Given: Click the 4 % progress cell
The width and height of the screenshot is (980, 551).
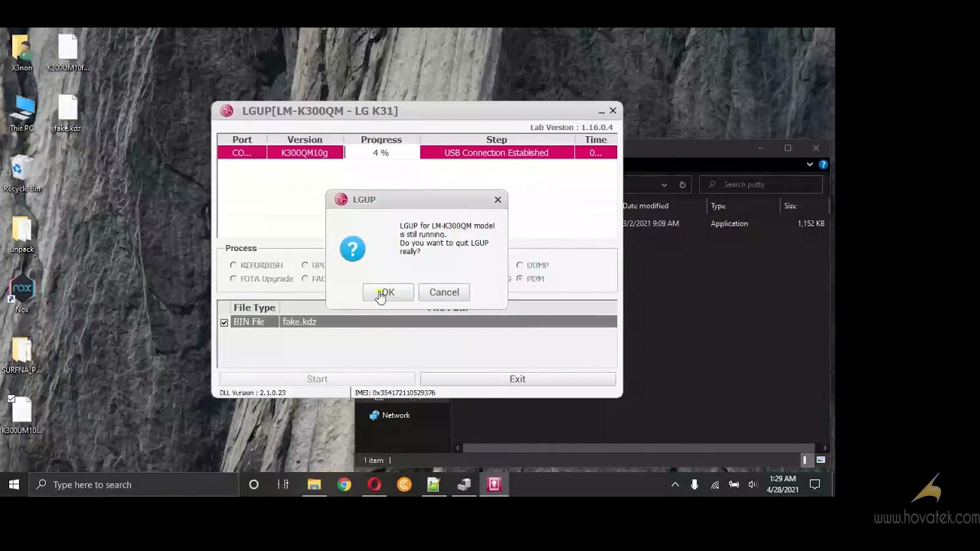Looking at the screenshot, I should (381, 153).
